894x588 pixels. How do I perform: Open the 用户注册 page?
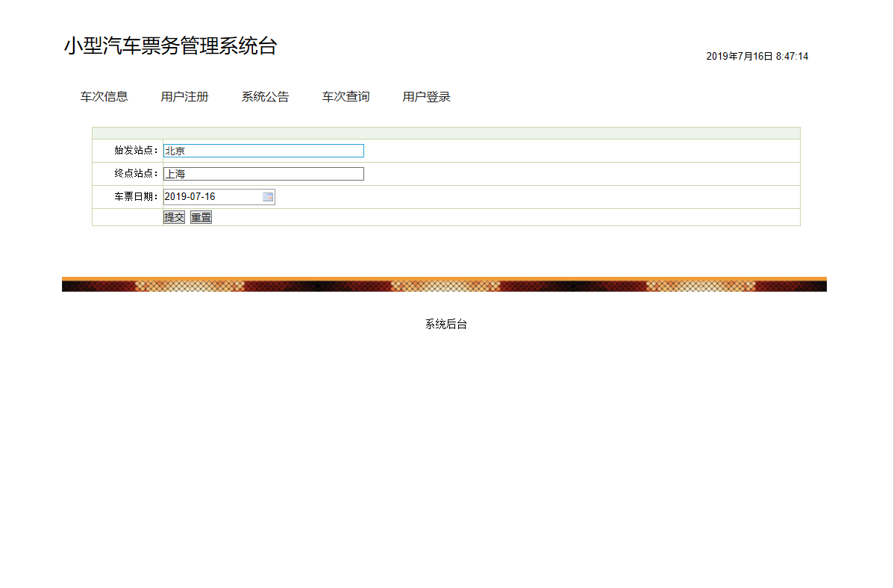click(x=184, y=96)
